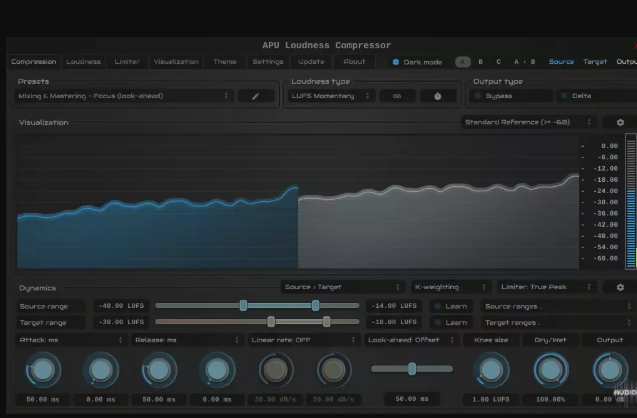Image resolution: width=637 pixels, height=418 pixels.
Task: Click the Knee size knob
Action: click(489, 371)
